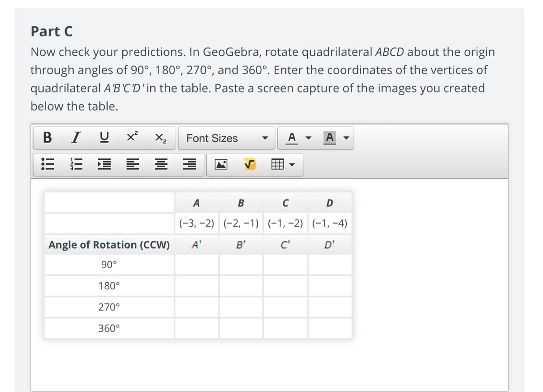Screen dimensions: 543x392
Task: Insert a numbered list
Action: [x=76, y=164]
